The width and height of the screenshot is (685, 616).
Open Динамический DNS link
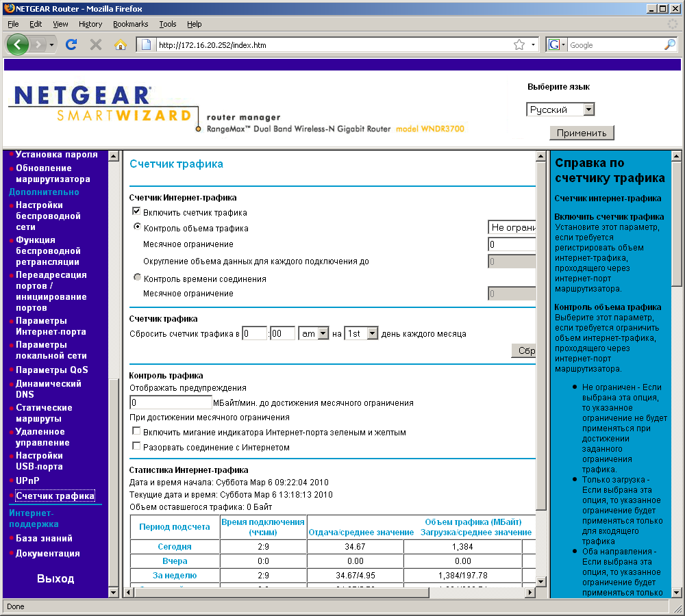coord(49,389)
